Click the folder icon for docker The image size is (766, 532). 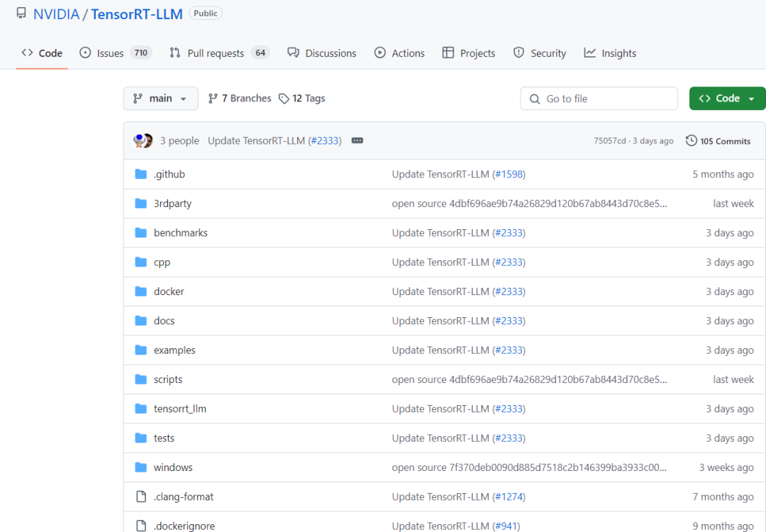(x=140, y=291)
